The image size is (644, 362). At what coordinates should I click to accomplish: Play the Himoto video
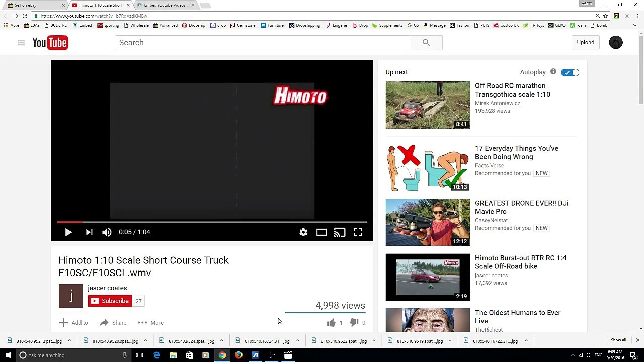68,232
